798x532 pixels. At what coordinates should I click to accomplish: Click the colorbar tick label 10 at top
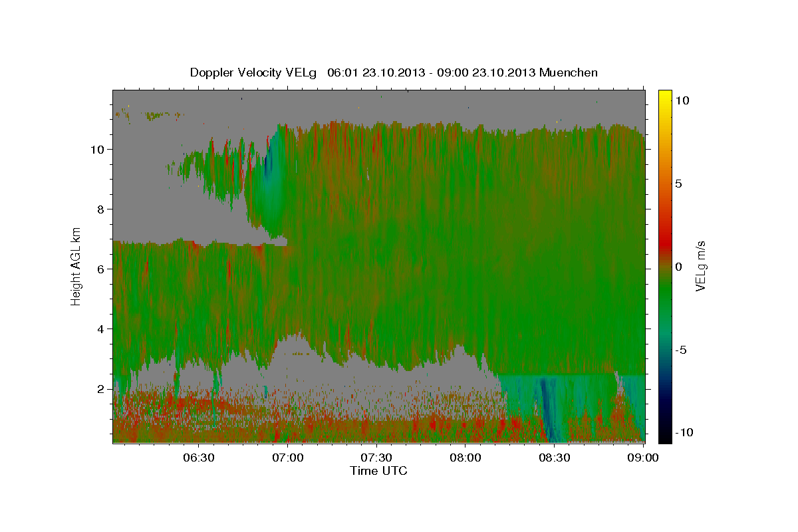coord(683,100)
